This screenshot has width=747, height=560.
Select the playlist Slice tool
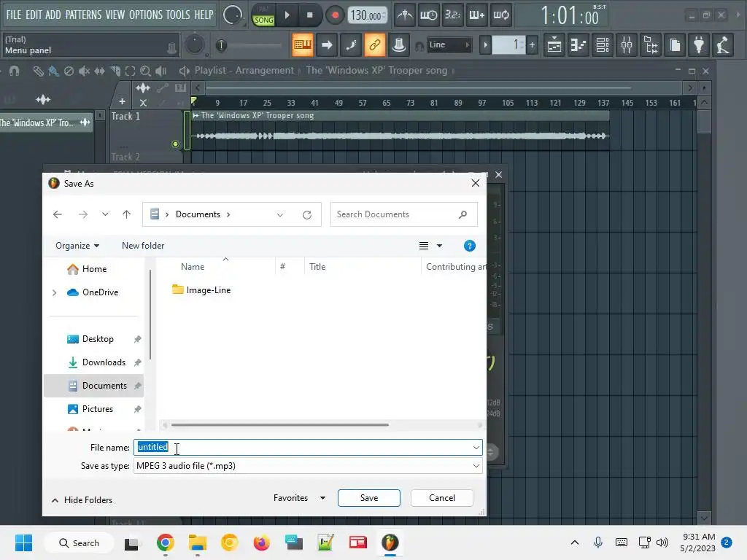[x=115, y=71]
